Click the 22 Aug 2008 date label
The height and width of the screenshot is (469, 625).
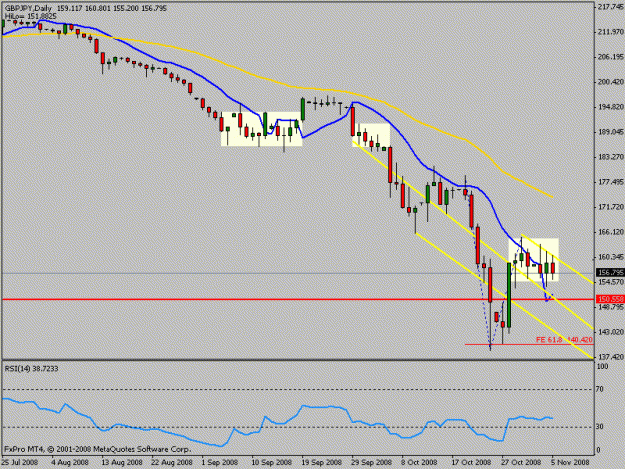(x=171, y=463)
